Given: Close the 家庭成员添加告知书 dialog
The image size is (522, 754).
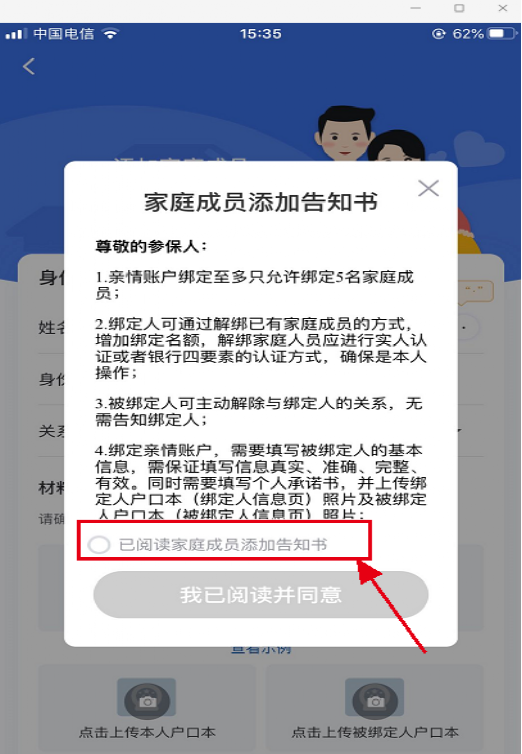Looking at the screenshot, I should (428, 188).
